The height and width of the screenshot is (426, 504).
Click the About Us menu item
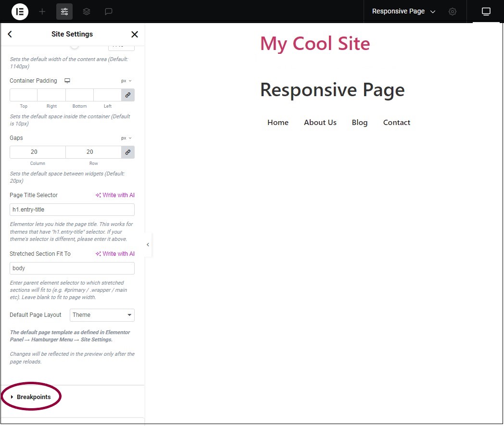[x=320, y=123]
